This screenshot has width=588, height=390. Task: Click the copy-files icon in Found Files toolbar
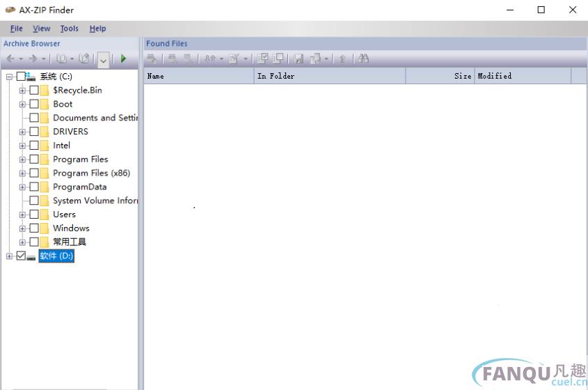click(x=316, y=58)
